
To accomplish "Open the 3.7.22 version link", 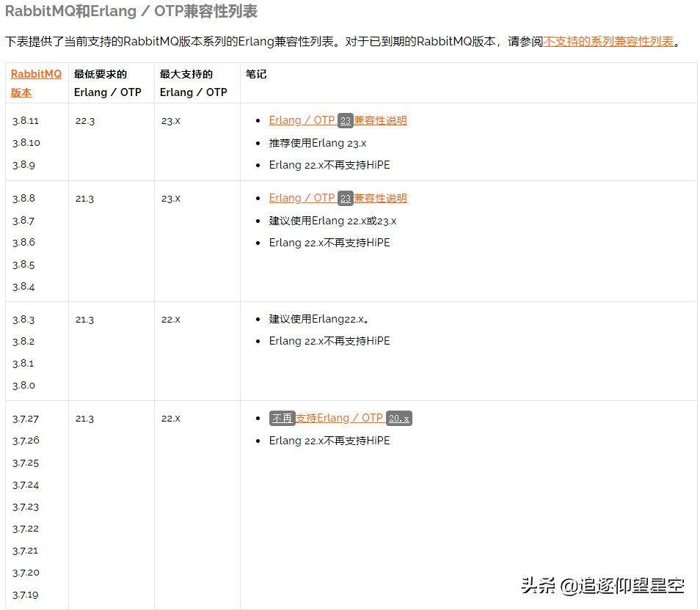I will pyautogui.click(x=25, y=528).
